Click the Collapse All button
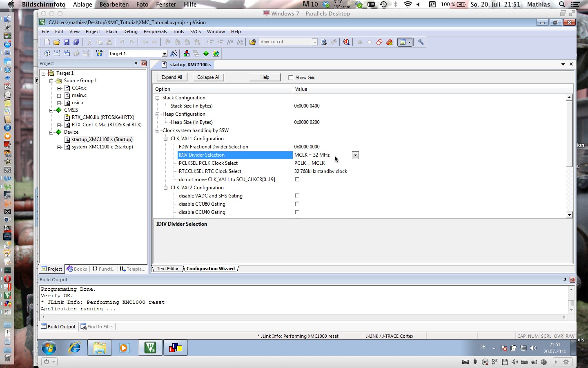Screen dimensions: 588x368 [x=208, y=77]
